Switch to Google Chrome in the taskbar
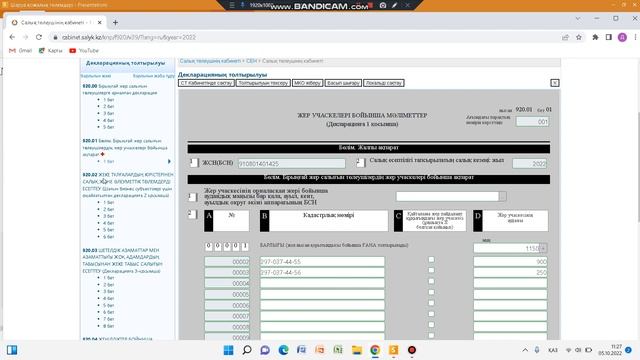This screenshot has width=640, height=360. click(375, 350)
